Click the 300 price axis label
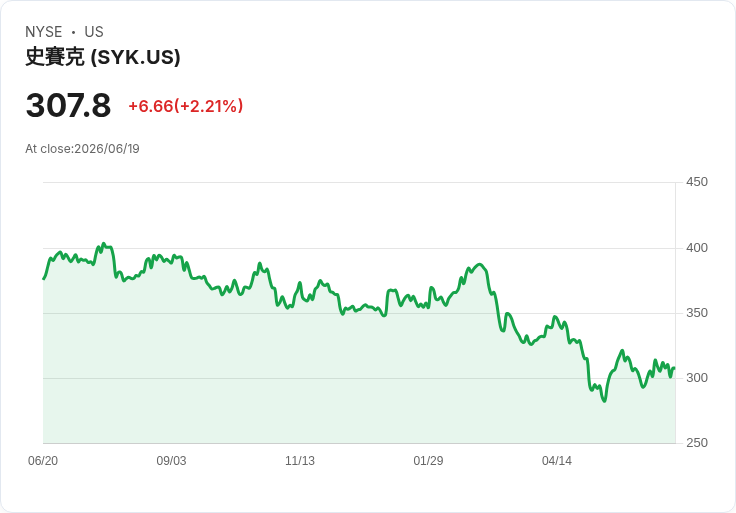 [697, 378]
